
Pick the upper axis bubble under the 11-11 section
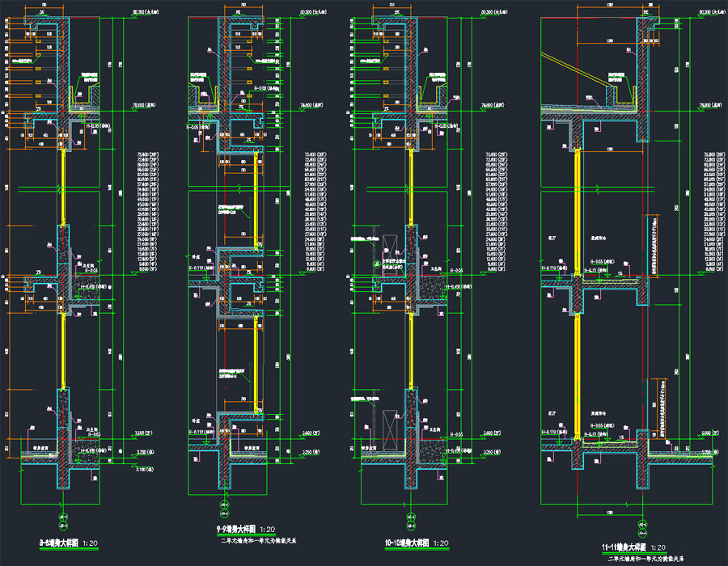[x=642, y=525]
